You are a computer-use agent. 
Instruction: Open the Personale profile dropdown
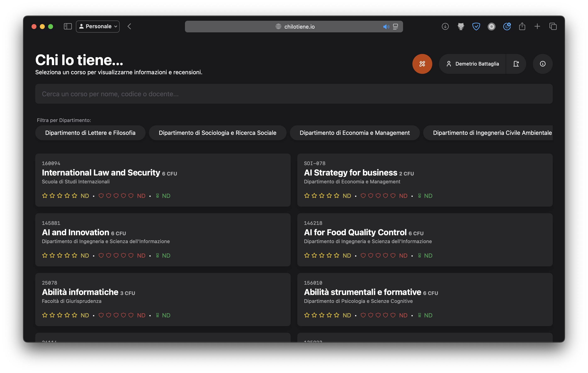point(98,26)
